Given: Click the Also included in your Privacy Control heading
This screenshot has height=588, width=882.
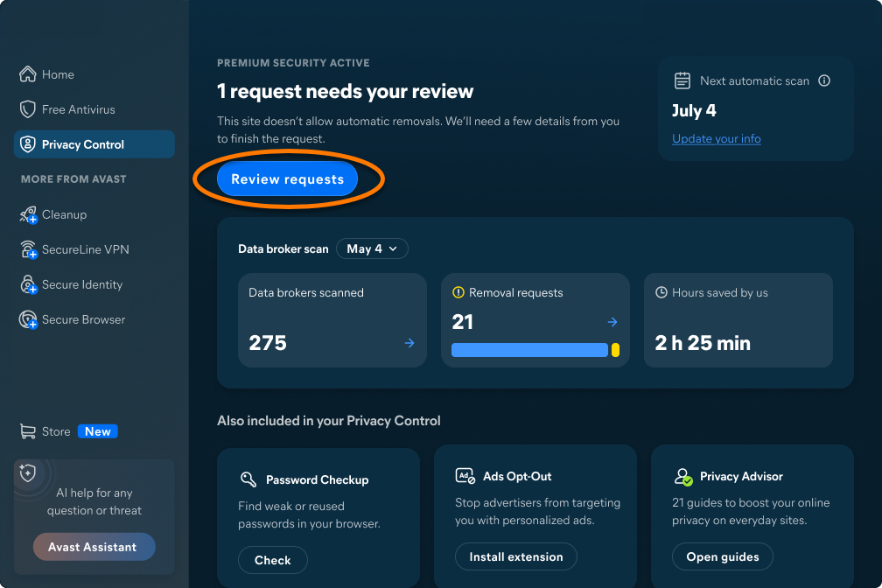Looking at the screenshot, I should click(x=328, y=421).
